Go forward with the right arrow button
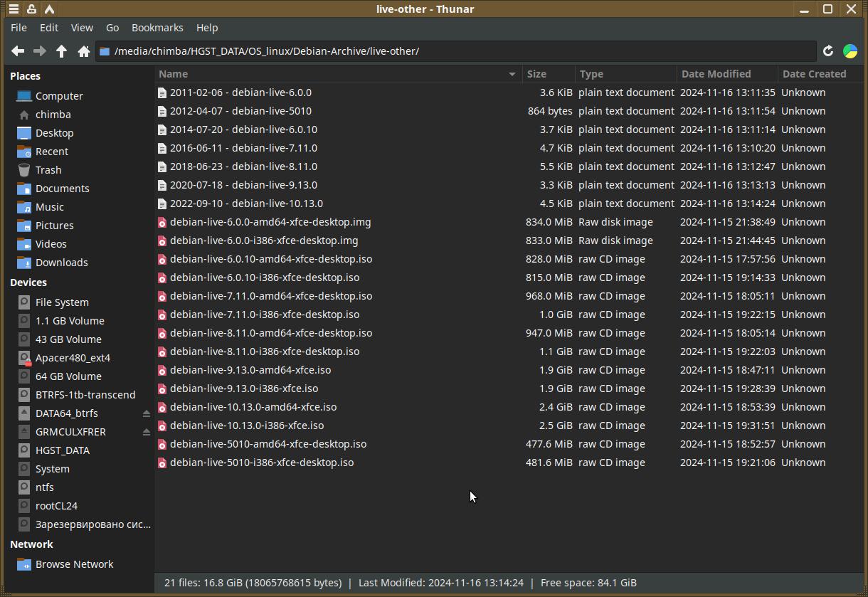 pyautogui.click(x=40, y=51)
